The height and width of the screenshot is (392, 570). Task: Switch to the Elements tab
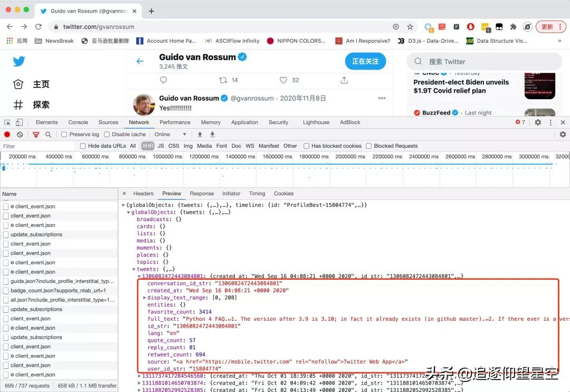(47, 122)
